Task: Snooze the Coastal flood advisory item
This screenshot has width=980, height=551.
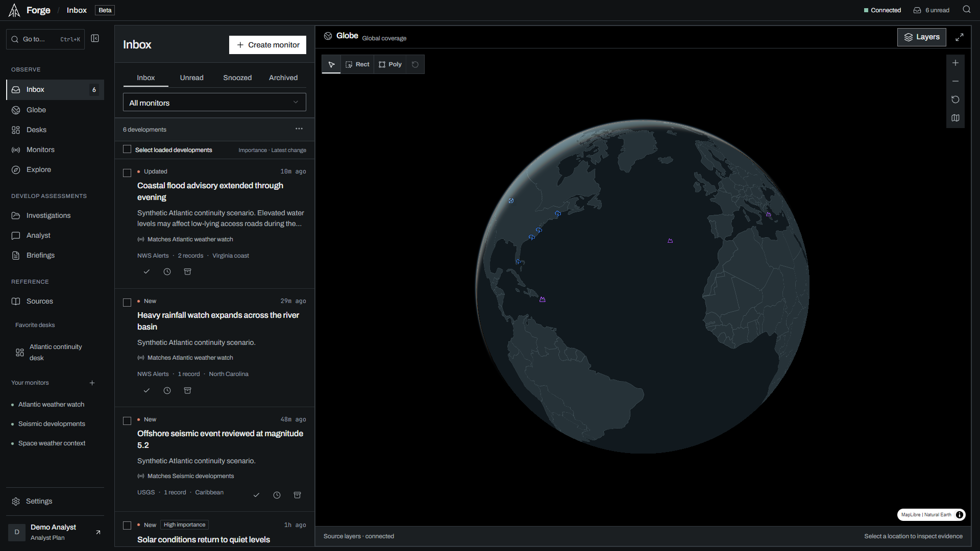Action: (x=167, y=272)
